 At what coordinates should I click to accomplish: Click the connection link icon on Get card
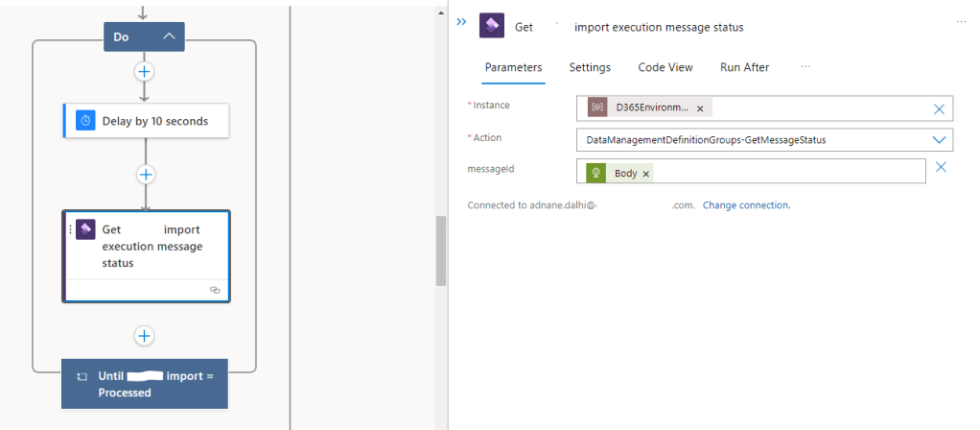(x=215, y=289)
